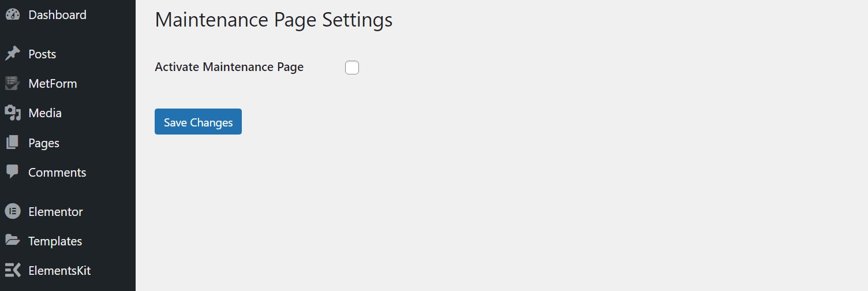Open the Pages menu text link

pos(44,143)
